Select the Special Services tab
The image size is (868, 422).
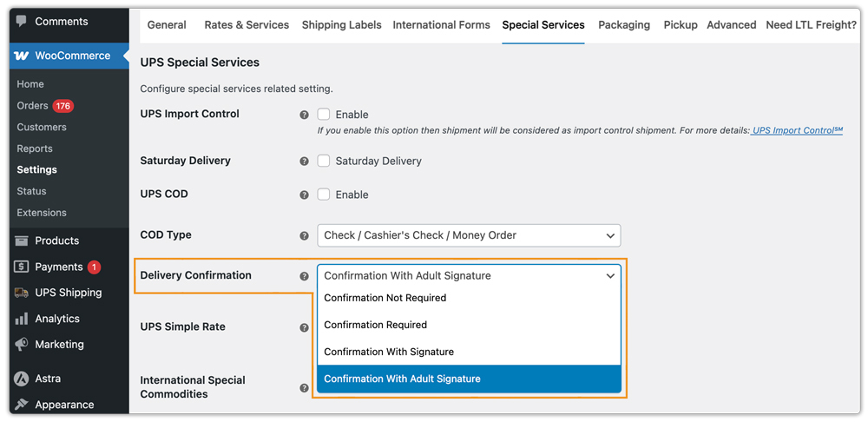543,25
